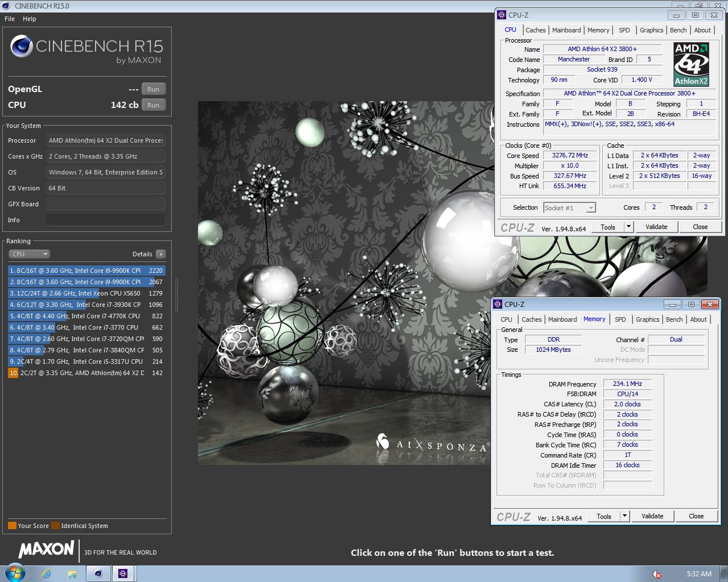Click the 234.1 MHz DRAM Frequency value

point(627,384)
